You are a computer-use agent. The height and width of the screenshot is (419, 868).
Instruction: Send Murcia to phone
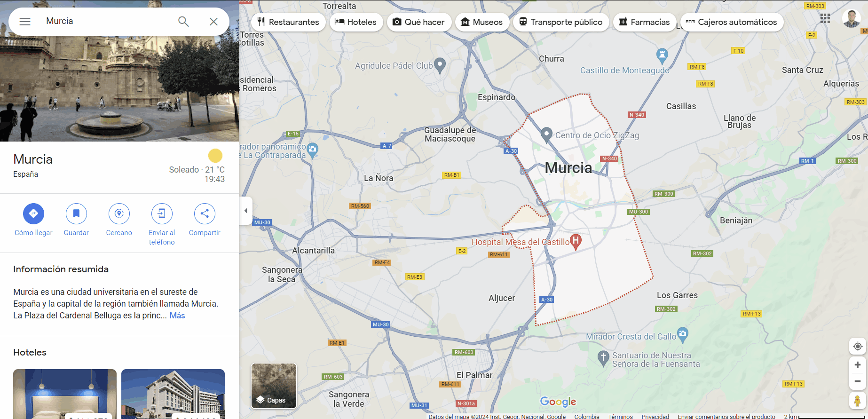coord(162,214)
